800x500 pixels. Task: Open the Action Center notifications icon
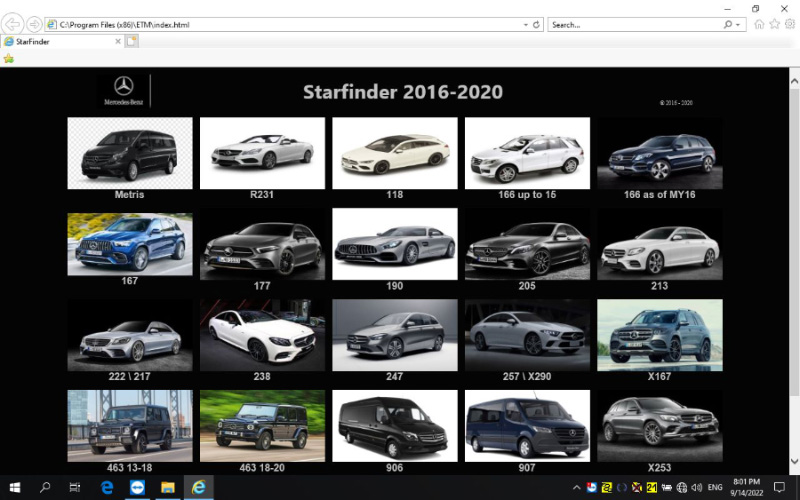pos(780,487)
